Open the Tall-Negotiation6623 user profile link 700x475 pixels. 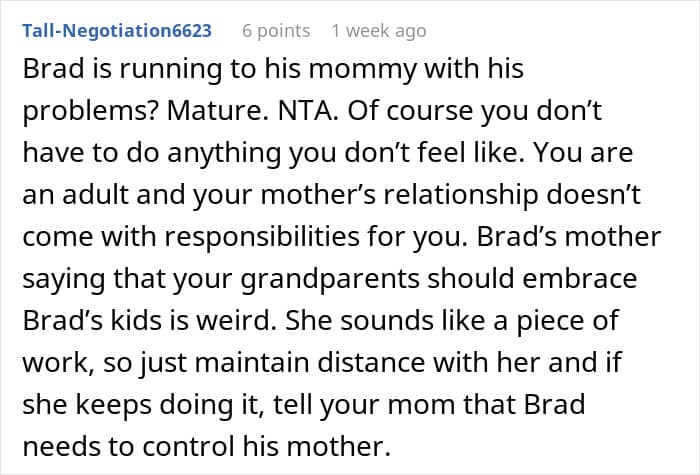pos(117,30)
